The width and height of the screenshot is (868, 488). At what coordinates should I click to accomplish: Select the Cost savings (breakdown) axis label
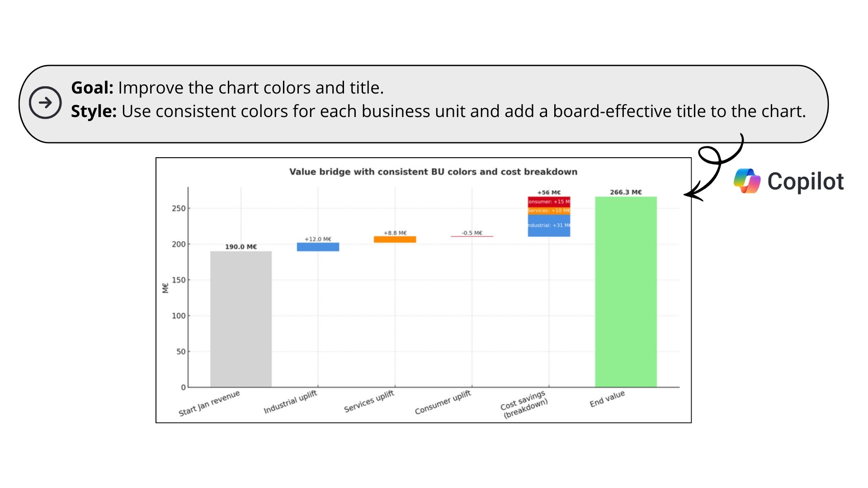click(524, 405)
